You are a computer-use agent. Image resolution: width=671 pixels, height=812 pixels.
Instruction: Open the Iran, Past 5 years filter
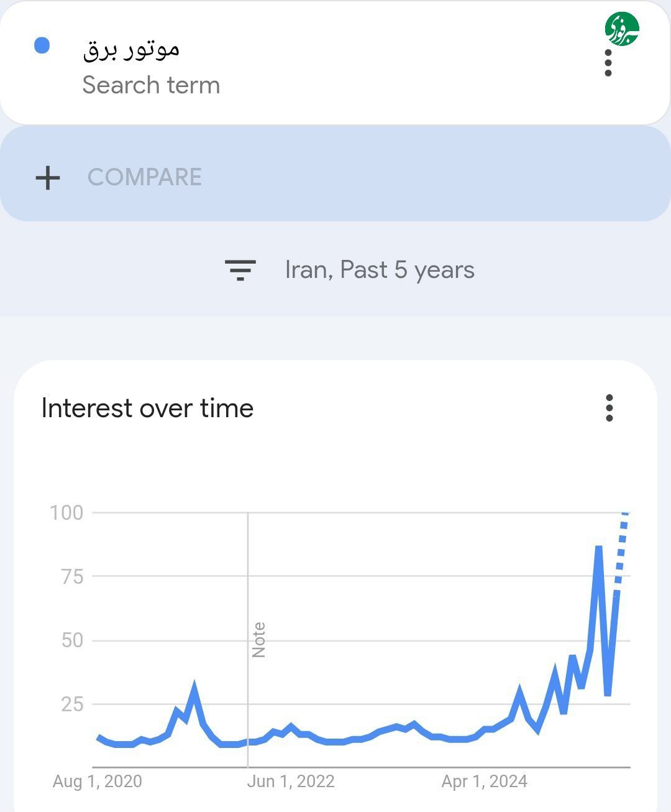click(x=380, y=270)
